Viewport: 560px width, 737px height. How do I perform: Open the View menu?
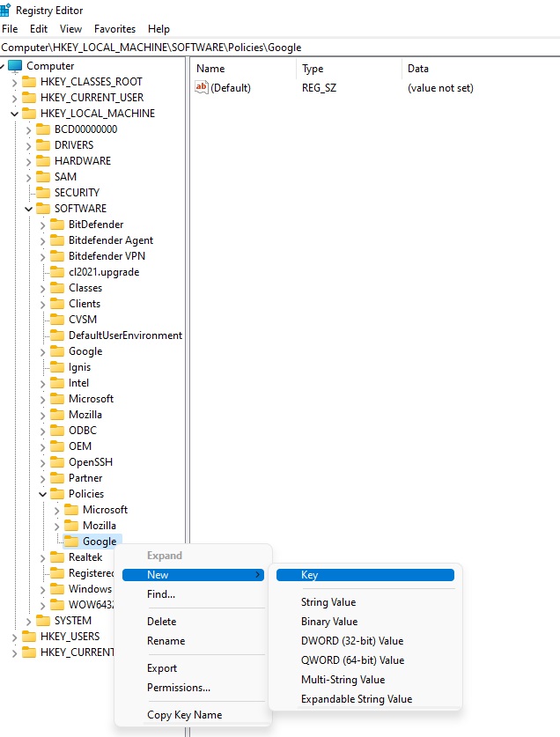click(70, 29)
